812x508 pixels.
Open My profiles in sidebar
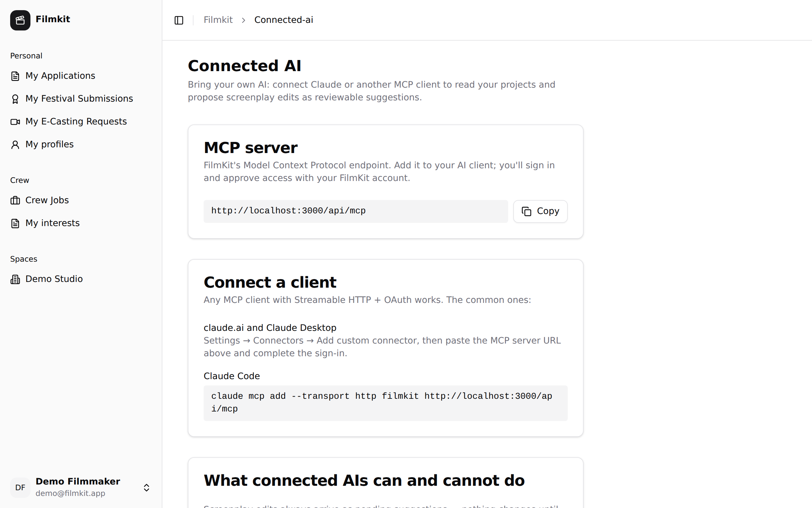81,144
